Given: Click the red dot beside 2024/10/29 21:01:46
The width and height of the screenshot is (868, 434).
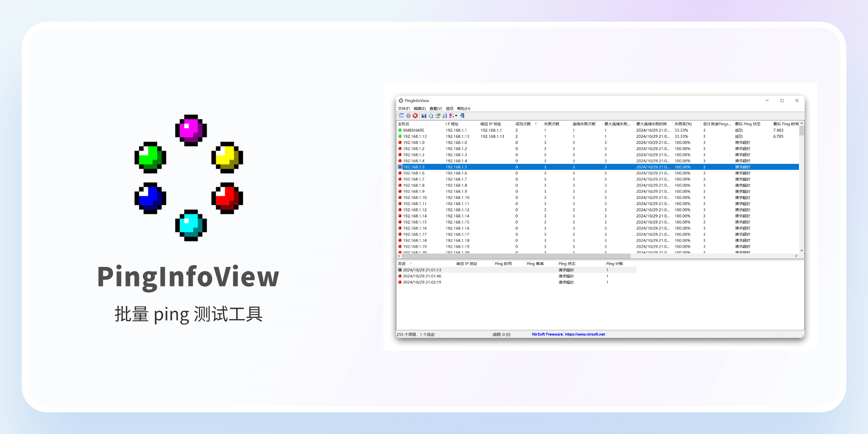Looking at the screenshot, I should [x=400, y=276].
